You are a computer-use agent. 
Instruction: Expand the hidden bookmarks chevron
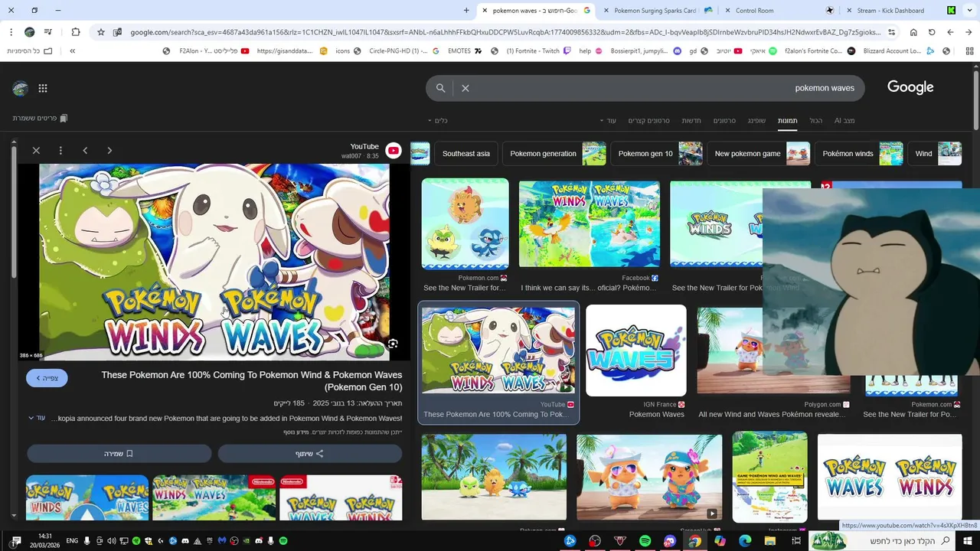point(72,51)
